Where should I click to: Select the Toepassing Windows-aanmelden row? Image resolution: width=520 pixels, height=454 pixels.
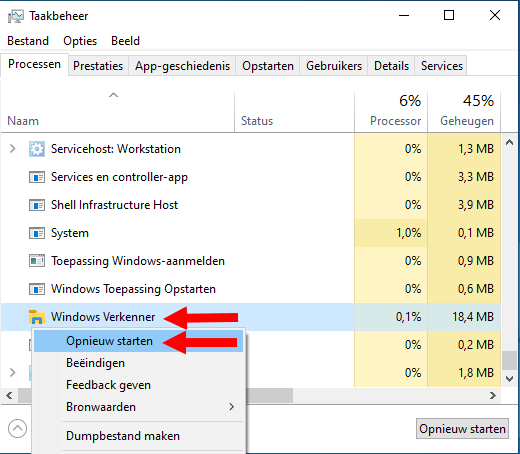point(251,261)
